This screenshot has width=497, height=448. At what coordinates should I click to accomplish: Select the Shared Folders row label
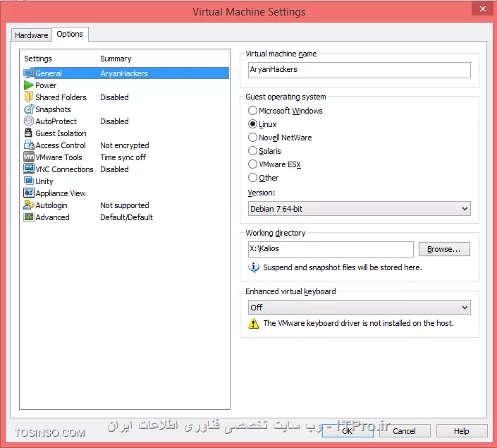pyautogui.click(x=61, y=97)
